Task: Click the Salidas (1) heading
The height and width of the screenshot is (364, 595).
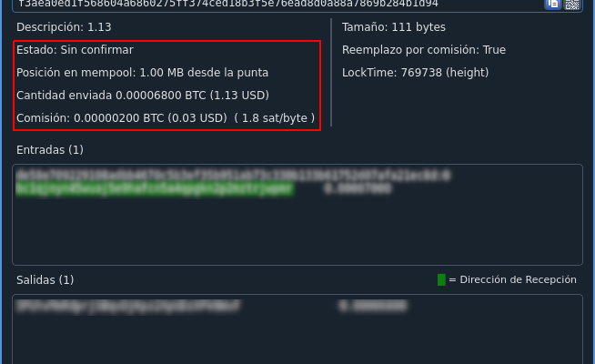Action: (x=45, y=280)
